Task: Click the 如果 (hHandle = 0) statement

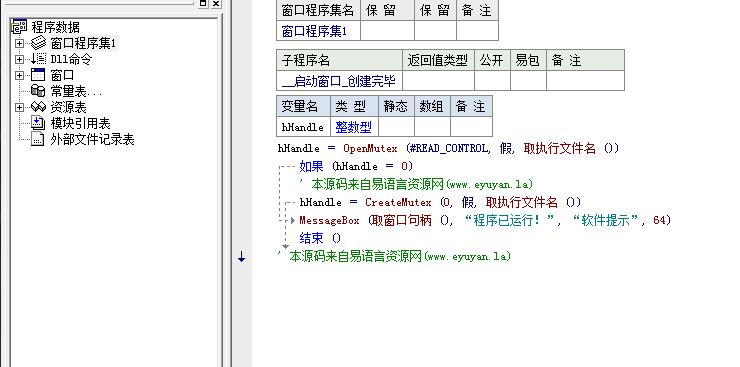Action: click(356, 166)
